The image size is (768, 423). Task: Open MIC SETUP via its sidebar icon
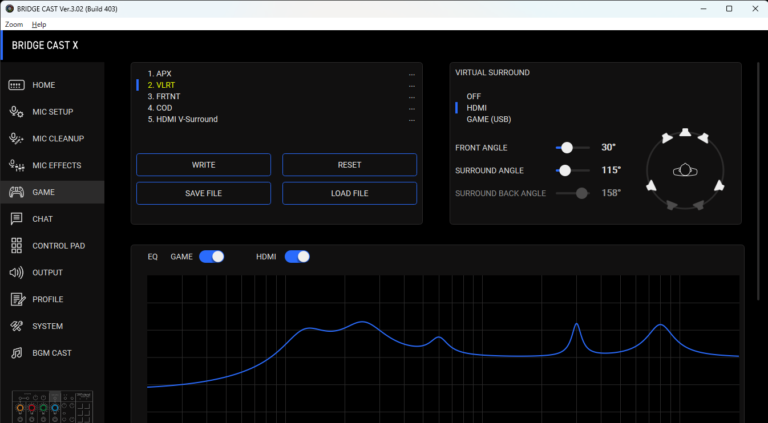tap(16, 112)
